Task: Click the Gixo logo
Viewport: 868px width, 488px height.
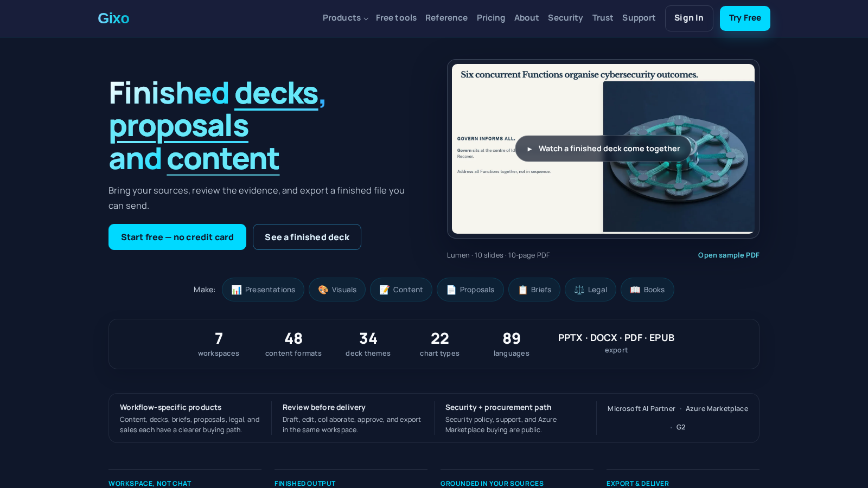Action: (x=113, y=18)
